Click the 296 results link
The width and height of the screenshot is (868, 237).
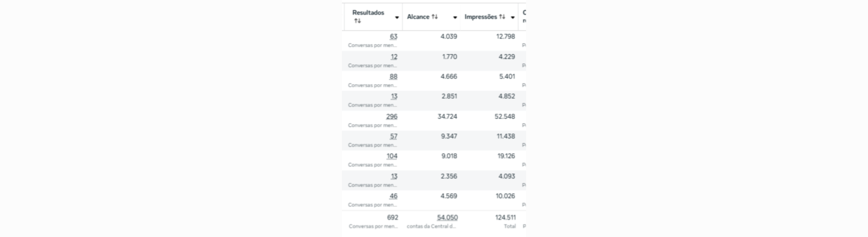click(392, 117)
